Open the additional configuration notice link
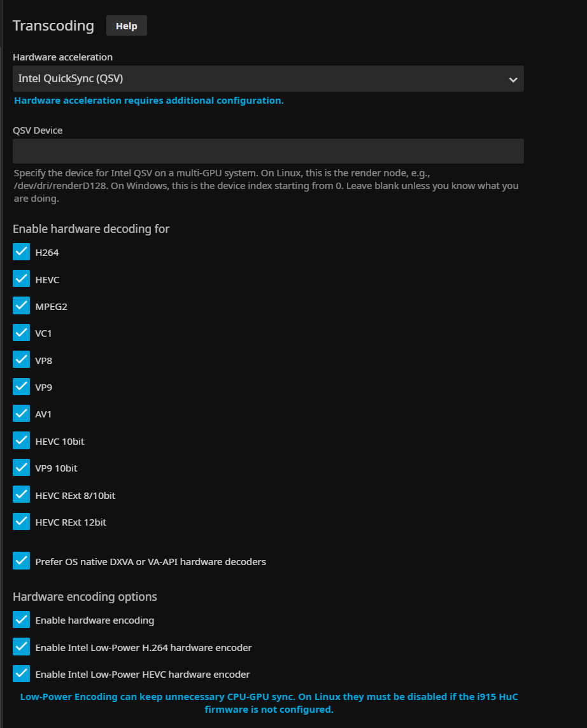 pyautogui.click(x=148, y=101)
